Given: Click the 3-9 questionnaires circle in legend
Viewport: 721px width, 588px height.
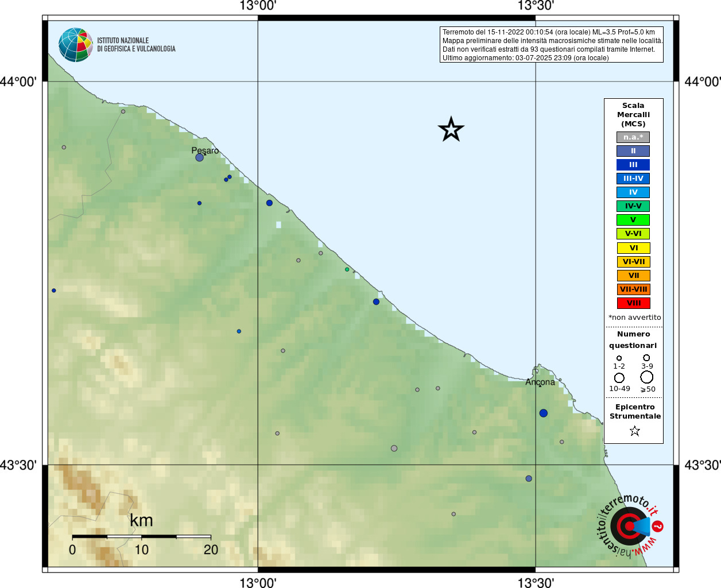Looking at the screenshot, I should tap(646, 358).
